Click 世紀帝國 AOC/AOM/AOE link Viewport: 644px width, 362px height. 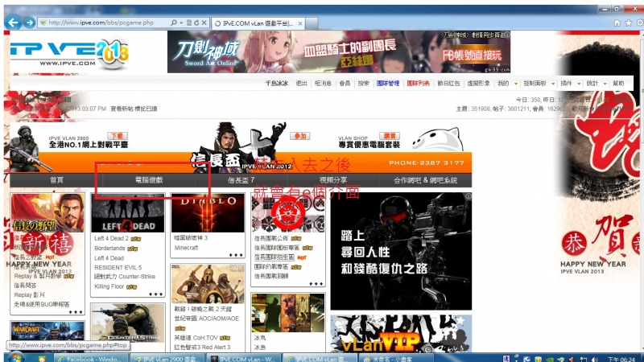[x=207, y=319]
